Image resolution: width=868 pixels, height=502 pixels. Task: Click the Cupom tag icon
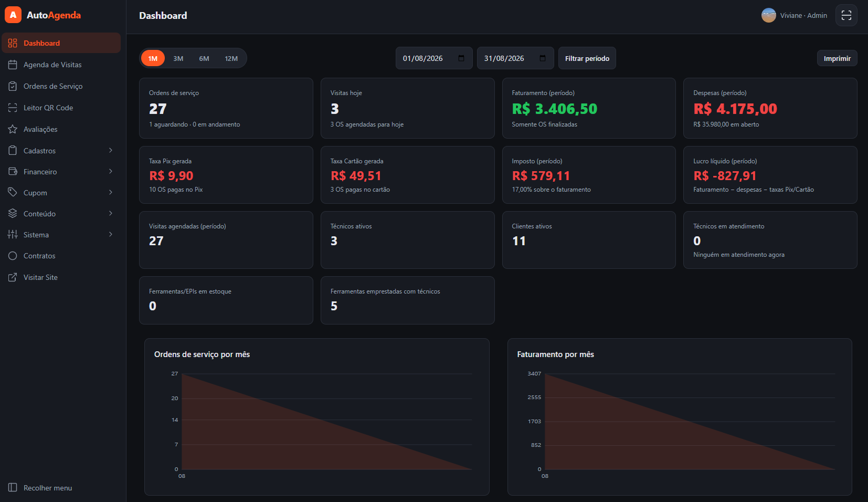point(13,193)
